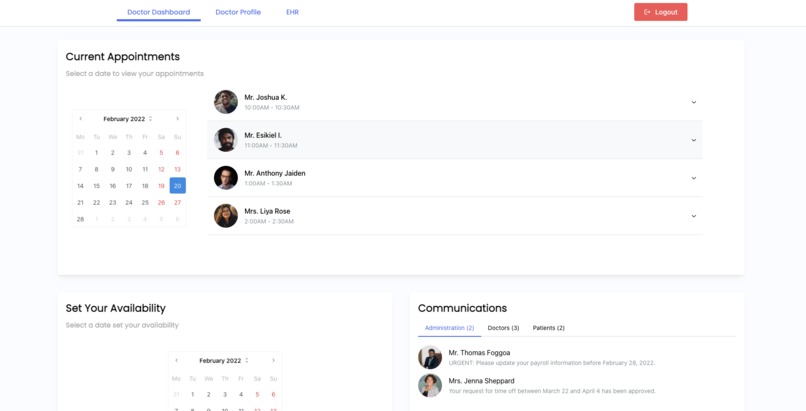Click Mr. Joshua K. name
The height and width of the screenshot is (411, 806).
pyautogui.click(x=266, y=97)
